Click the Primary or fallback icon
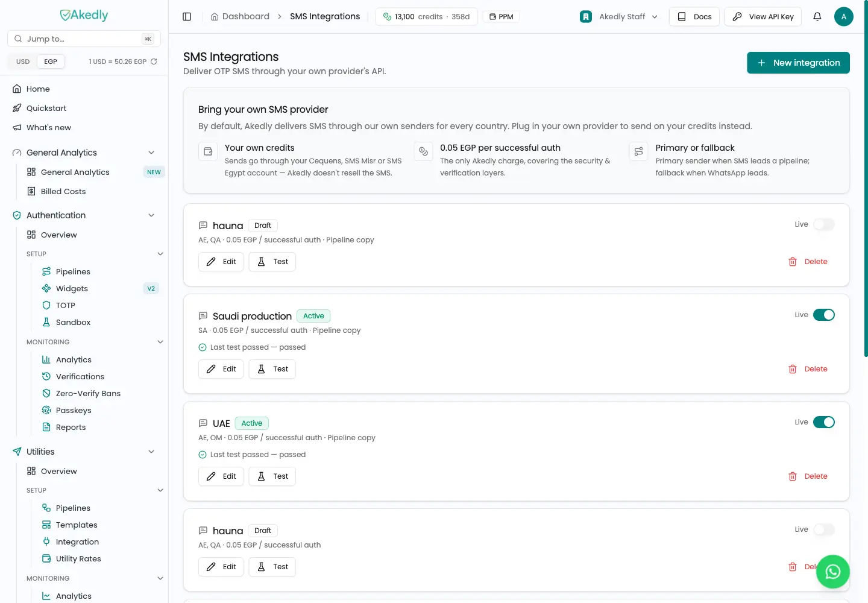868x603 pixels. click(x=639, y=151)
